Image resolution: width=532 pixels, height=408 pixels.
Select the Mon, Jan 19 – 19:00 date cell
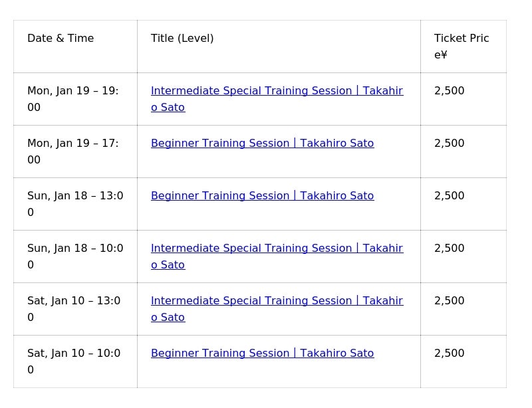73,99
